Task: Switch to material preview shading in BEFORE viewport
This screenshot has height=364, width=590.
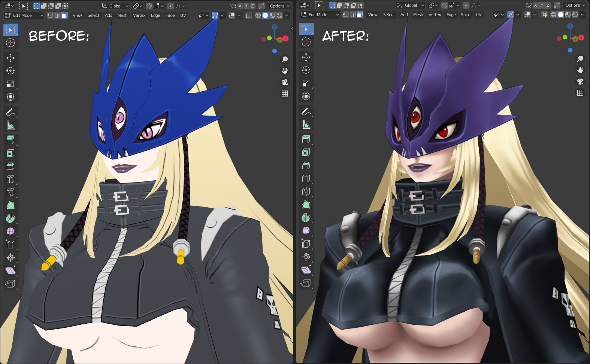Action: [x=272, y=15]
